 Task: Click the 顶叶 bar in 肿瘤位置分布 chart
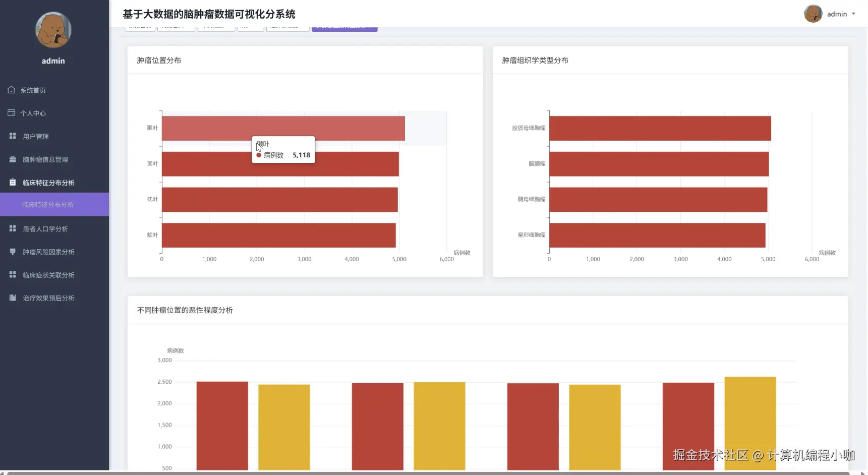coord(280,164)
